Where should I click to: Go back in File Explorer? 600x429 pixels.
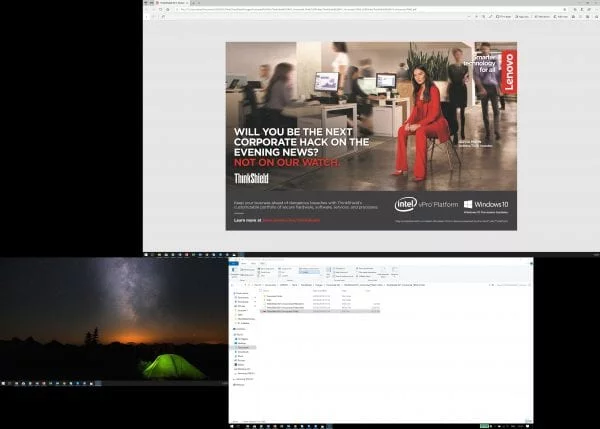(x=232, y=285)
